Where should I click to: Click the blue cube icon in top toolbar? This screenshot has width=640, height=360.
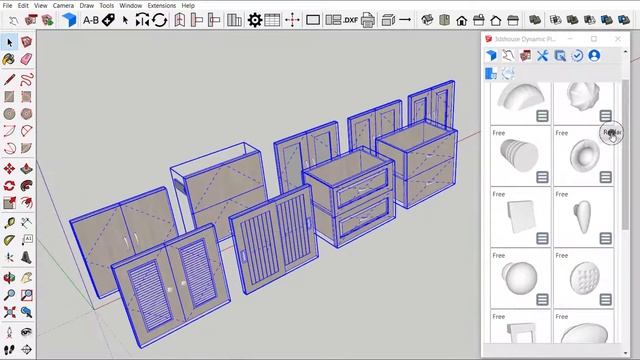[69, 20]
